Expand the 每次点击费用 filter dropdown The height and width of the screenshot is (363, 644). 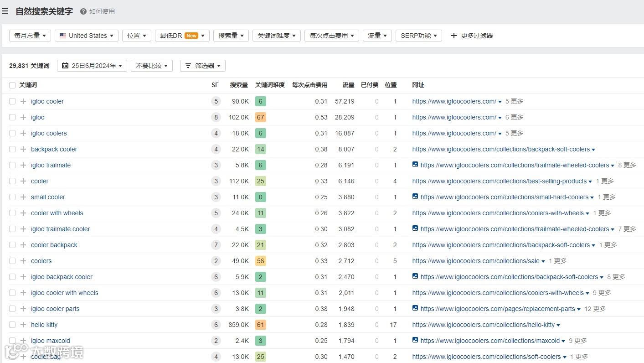point(332,36)
